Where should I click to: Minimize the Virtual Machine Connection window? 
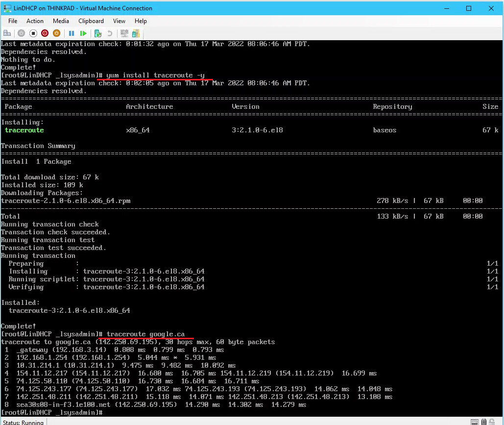pyautogui.click(x=447, y=8)
